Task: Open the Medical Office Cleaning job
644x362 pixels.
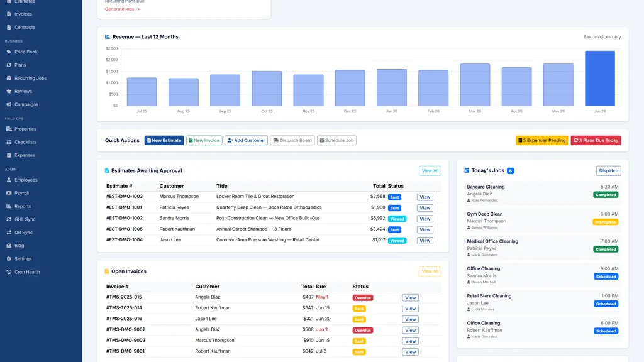Action: pos(543,248)
